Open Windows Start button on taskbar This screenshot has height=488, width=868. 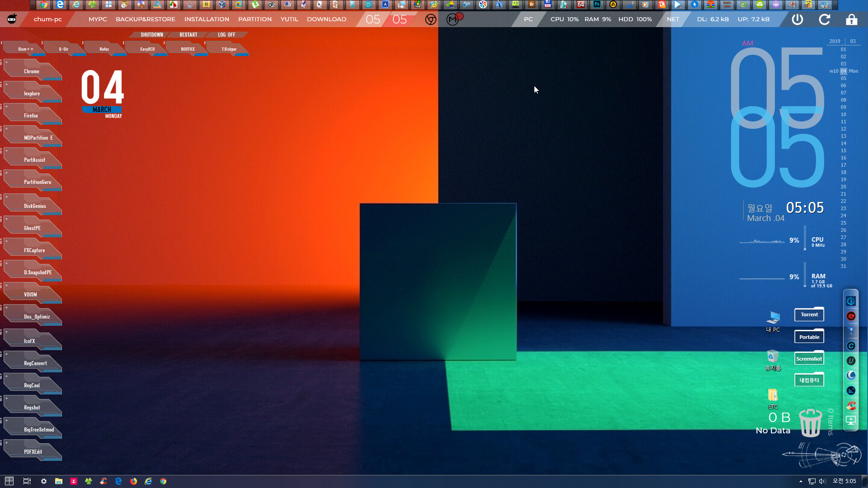9,481
